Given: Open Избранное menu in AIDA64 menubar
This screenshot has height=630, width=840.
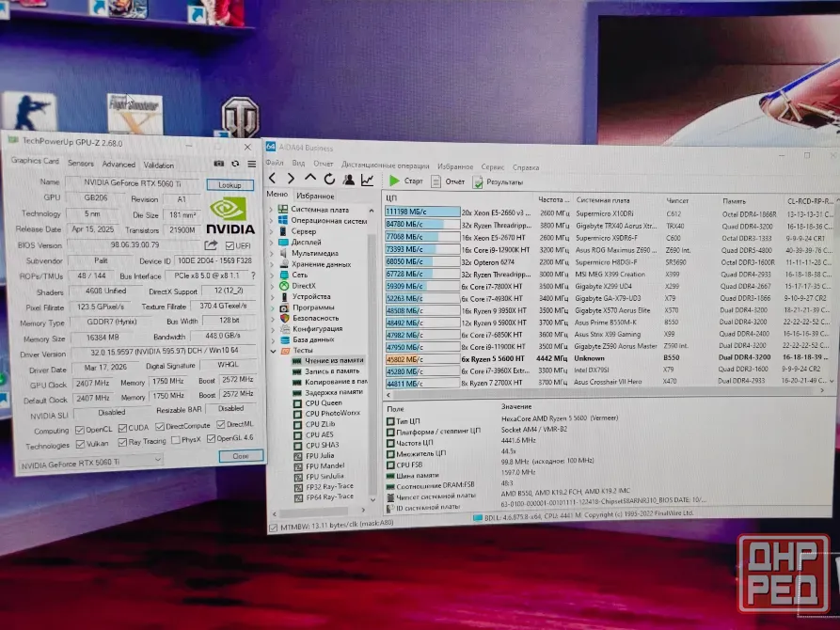Looking at the screenshot, I should [x=455, y=166].
